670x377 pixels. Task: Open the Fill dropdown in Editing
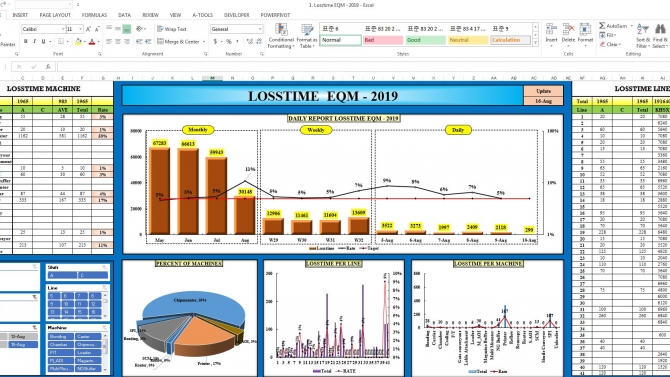coord(607,35)
